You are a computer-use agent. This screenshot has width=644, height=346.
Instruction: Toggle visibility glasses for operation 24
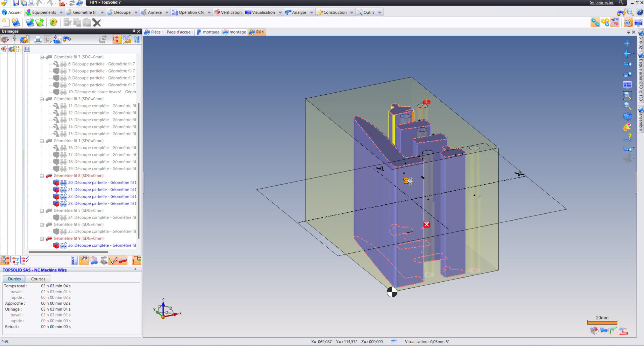[63, 217]
